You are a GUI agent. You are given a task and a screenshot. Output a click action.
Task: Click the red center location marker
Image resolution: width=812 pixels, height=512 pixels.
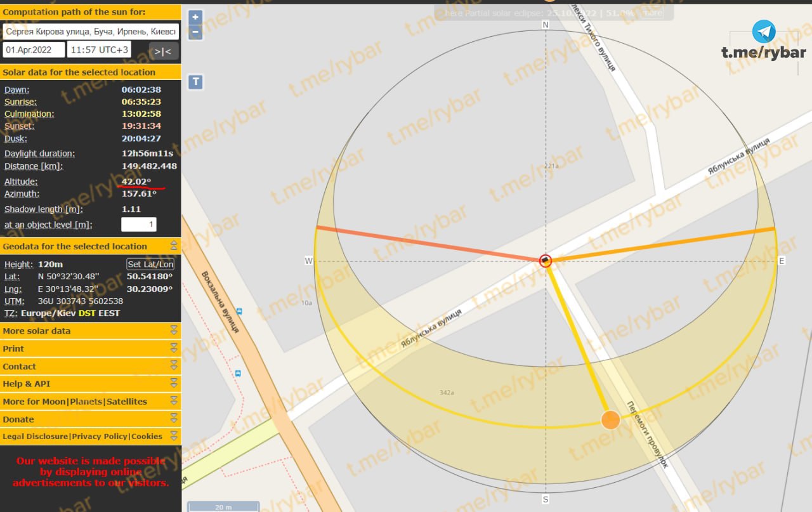pyautogui.click(x=546, y=260)
